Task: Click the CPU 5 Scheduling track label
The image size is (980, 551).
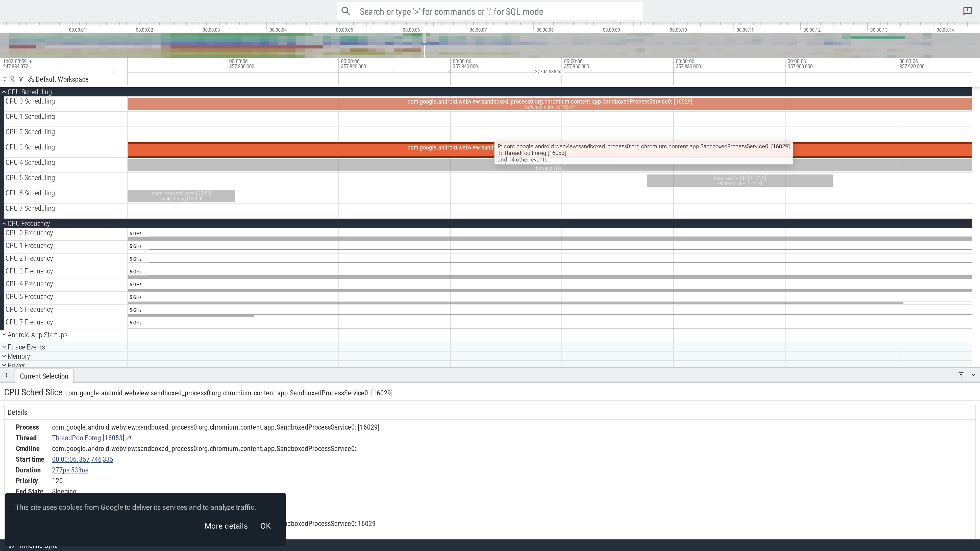Action: 30,178
